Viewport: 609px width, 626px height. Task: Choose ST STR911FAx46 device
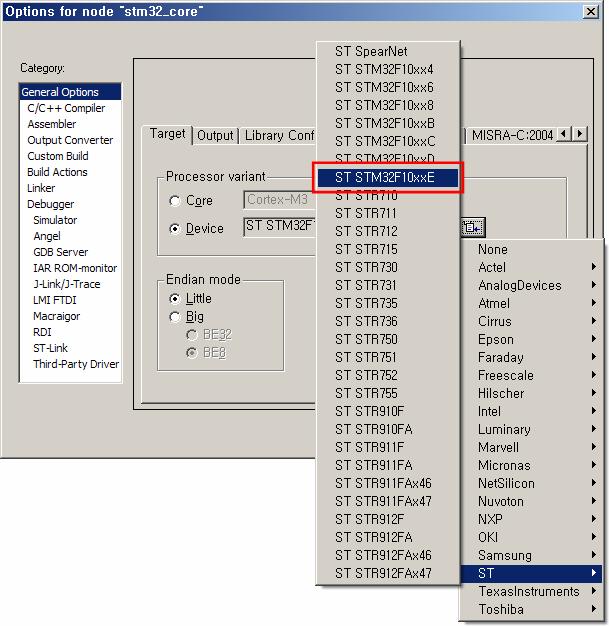click(388, 483)
